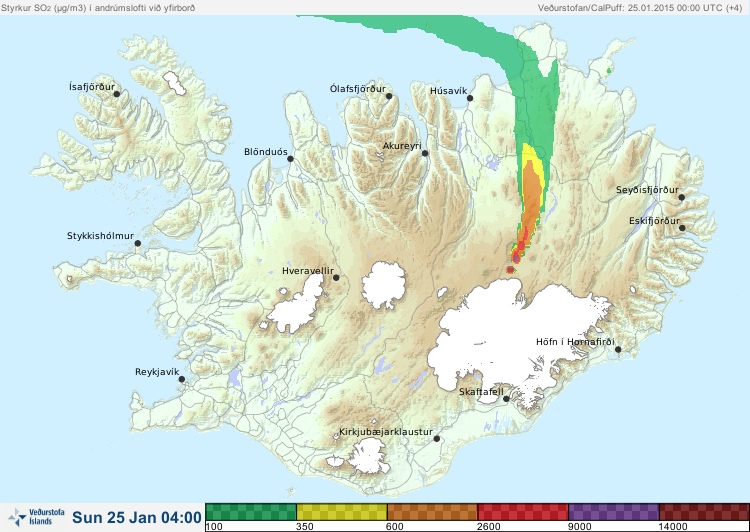
Task: Click the Seyðisfjörður town marker
Action: pyautogui.click(x=682, y=197)
